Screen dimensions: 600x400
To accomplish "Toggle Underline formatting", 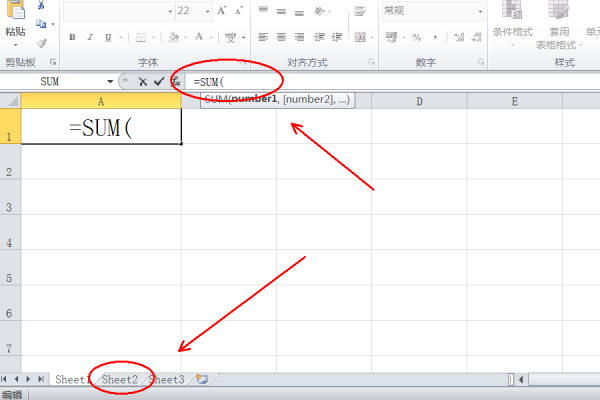I will click(x=108, y=37).
